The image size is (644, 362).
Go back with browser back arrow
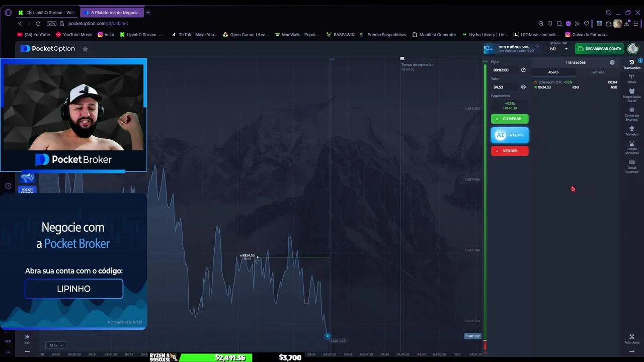(20, 24)
